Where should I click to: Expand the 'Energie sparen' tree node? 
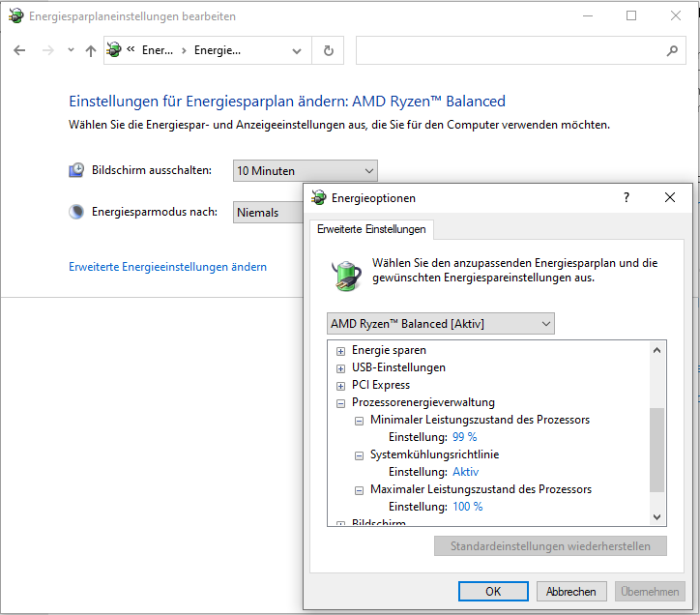pyautogui.click(x=340, y=351)
